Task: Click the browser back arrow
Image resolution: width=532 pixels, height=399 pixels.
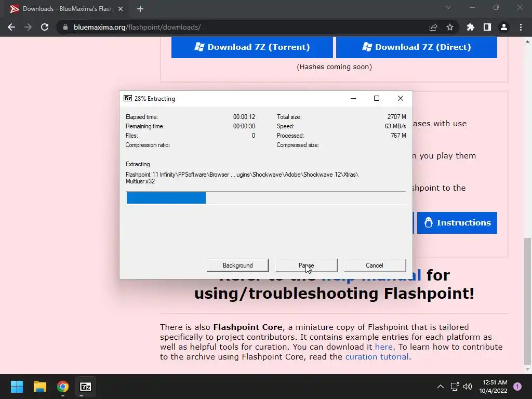Action: coord(11,27)
